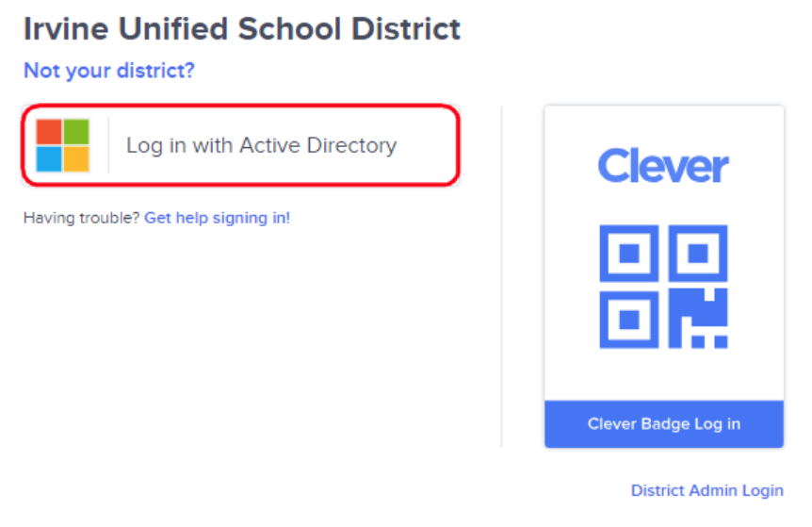Go to District Admin Login

(706, 490)
